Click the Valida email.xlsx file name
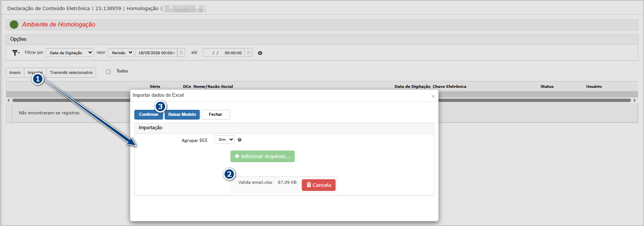This screenshot has width=644, height=226. coord(255,182)
